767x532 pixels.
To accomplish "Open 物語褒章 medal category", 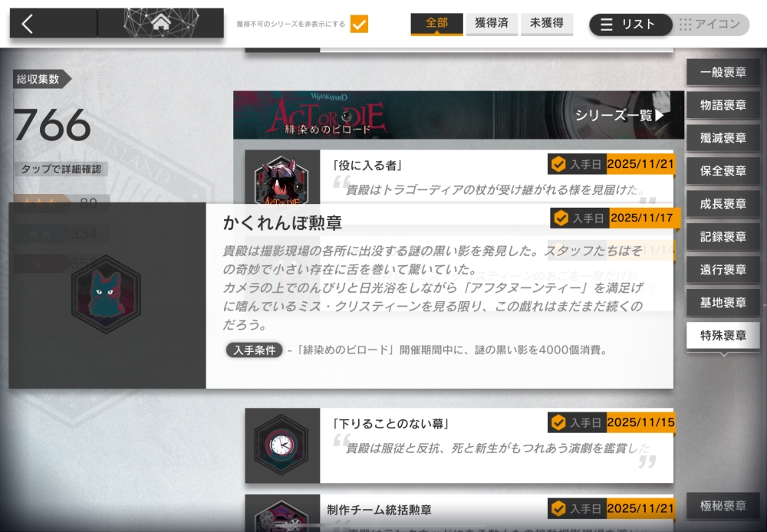I will click(x=723, y=106).
